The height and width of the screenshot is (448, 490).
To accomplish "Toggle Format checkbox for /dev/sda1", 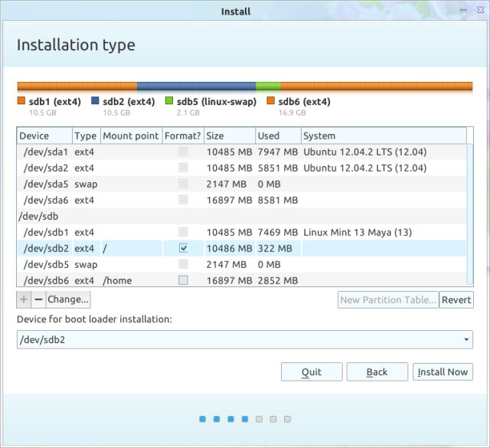I will pyautogui.click(x=183, y=152).
